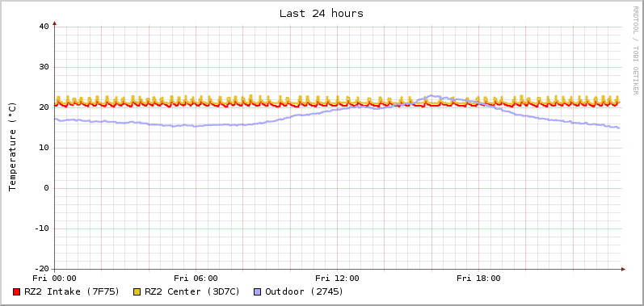The width and height of the screenshot is (644, 306).
Task: Click the 10 value on temperature axis
Action: coord(44,148)
